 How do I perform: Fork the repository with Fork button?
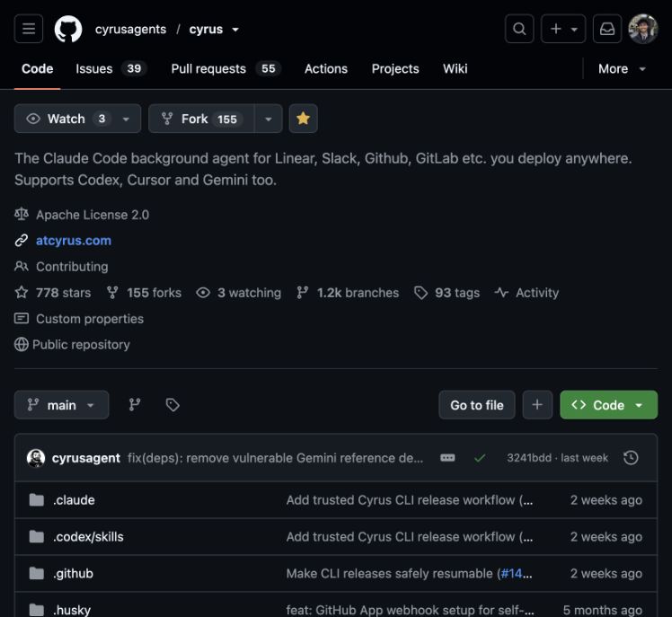pyautogui.click(x=201, y=119)
